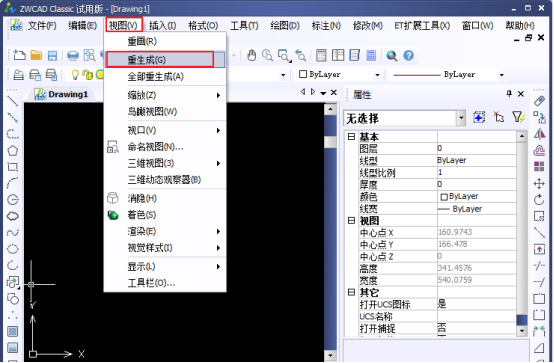Click the Quick select icon in properties panel
This screenshot has width=554, height=363.
pos(479,117)
